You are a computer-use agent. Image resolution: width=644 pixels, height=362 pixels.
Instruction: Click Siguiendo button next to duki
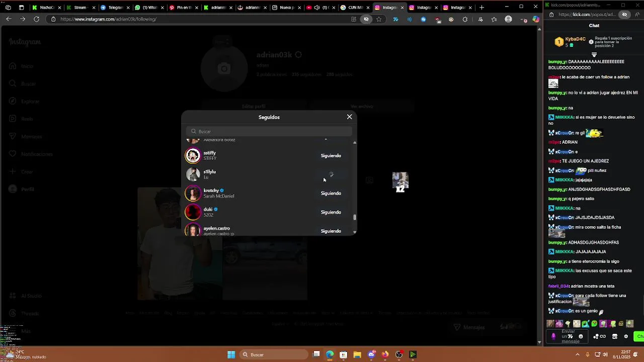point(331,212)
